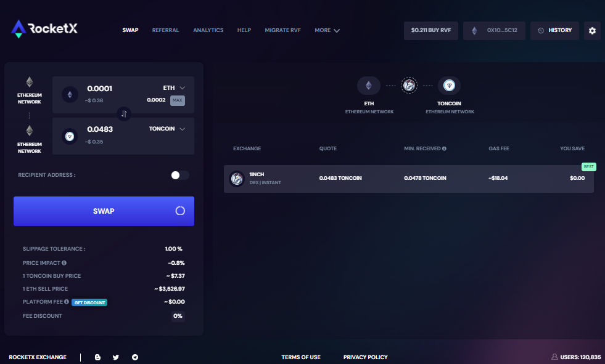Click the swap direction arrows icon
605x364 pixels.
coord(124,113)
